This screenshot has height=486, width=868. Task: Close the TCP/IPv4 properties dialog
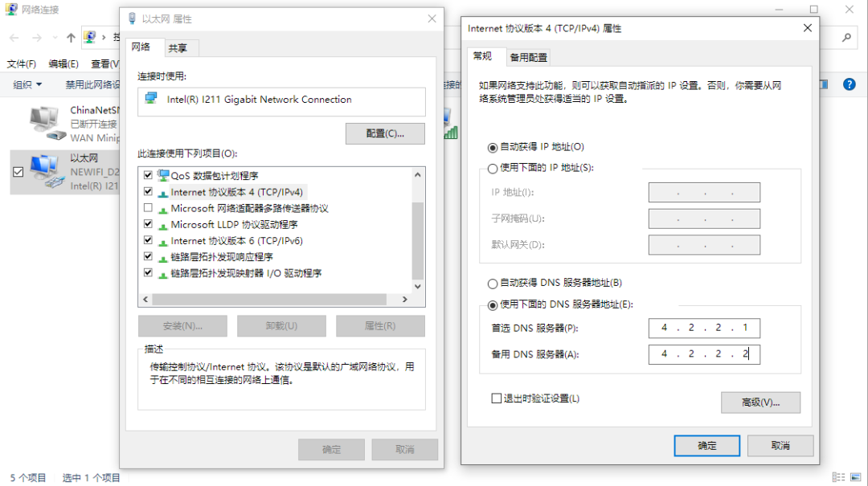click(x=807, y=27)
